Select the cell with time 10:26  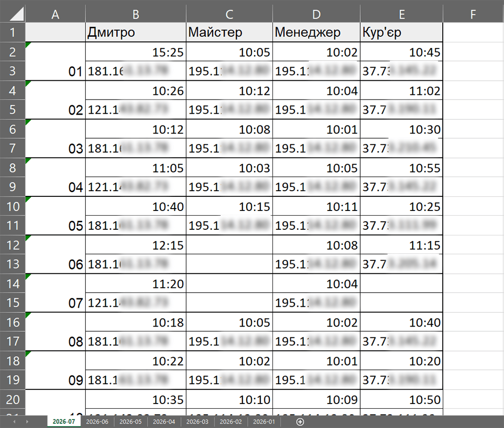(136, 91)
